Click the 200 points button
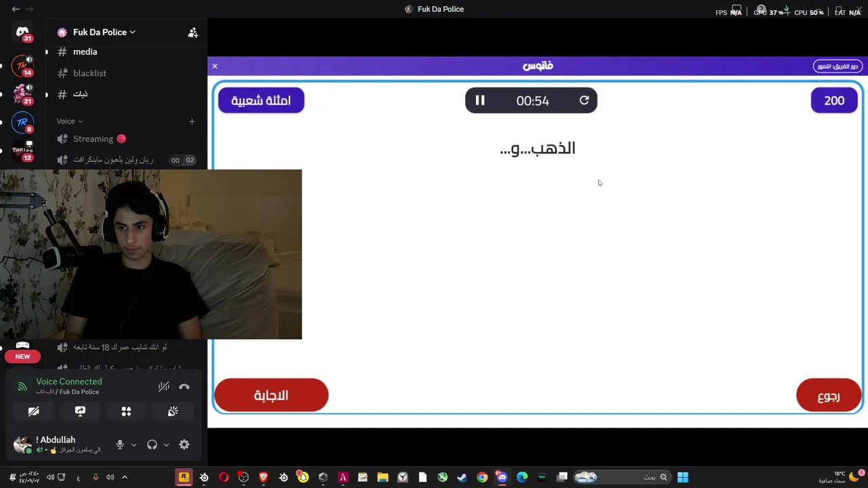This screenshot has height=488, width=868. tap(834, 100)
